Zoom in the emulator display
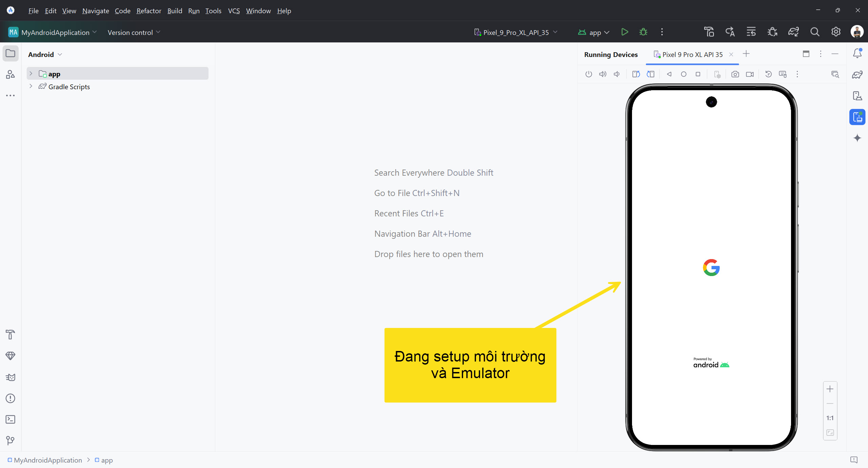Screen dimensions: 868x468 [830, 389]
